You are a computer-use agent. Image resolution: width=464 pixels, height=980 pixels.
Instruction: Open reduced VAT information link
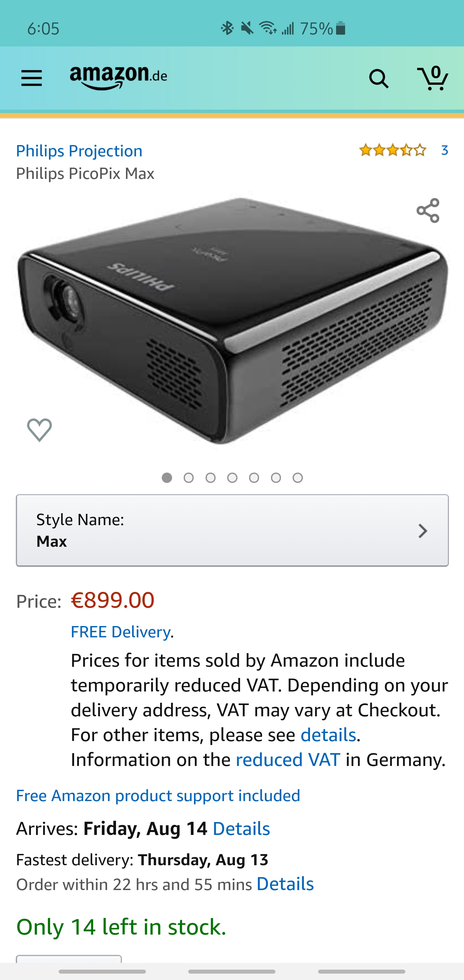click(x=288, y=759)
